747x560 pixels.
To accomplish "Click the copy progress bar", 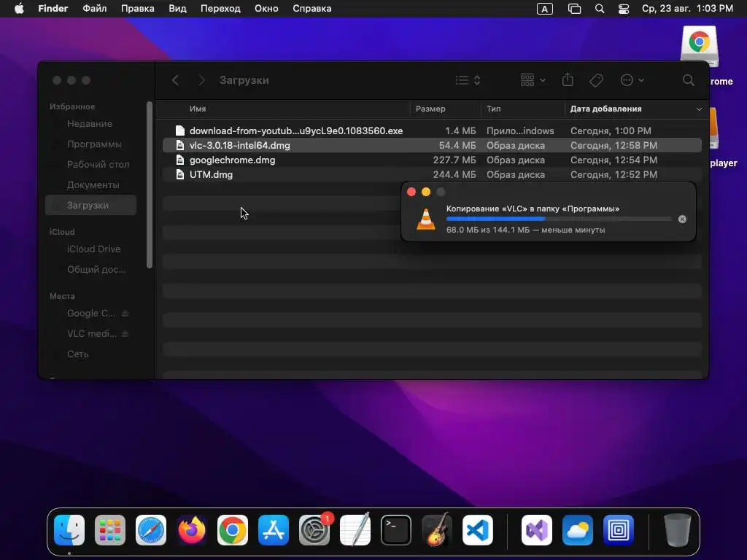I will pyautogui.click(x=559, y=219).
